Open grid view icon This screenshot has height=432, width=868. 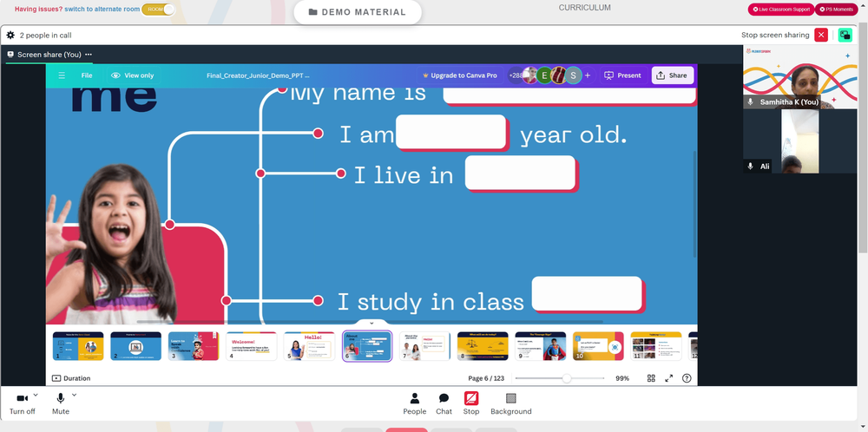651,378
